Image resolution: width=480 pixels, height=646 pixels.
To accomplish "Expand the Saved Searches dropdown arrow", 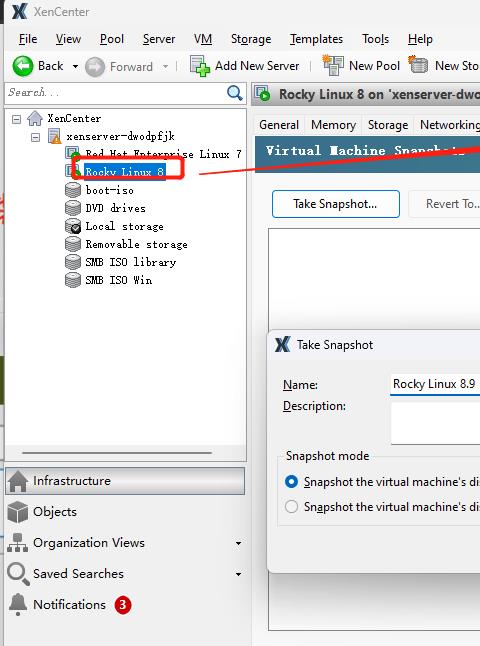I will pyautogui.click(x=239, y=574).
